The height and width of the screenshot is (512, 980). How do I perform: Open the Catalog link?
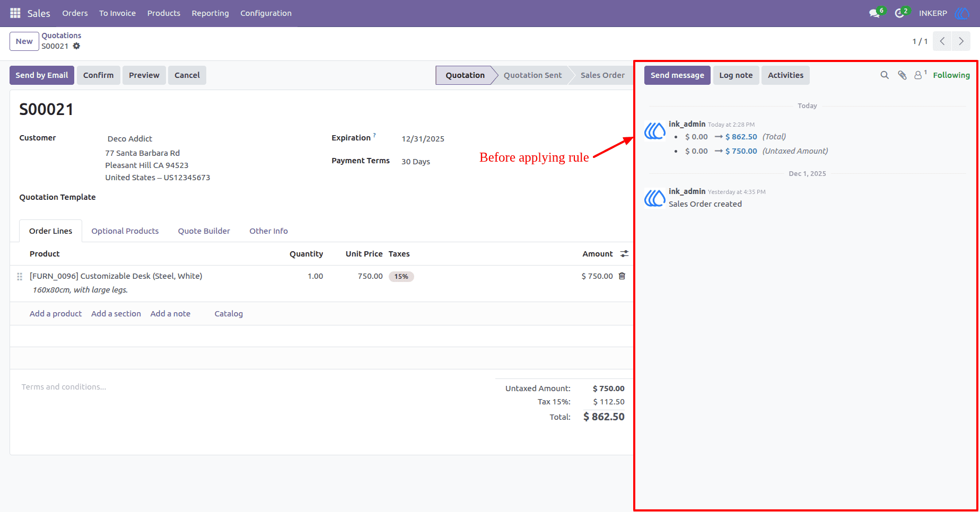(229, 314)
